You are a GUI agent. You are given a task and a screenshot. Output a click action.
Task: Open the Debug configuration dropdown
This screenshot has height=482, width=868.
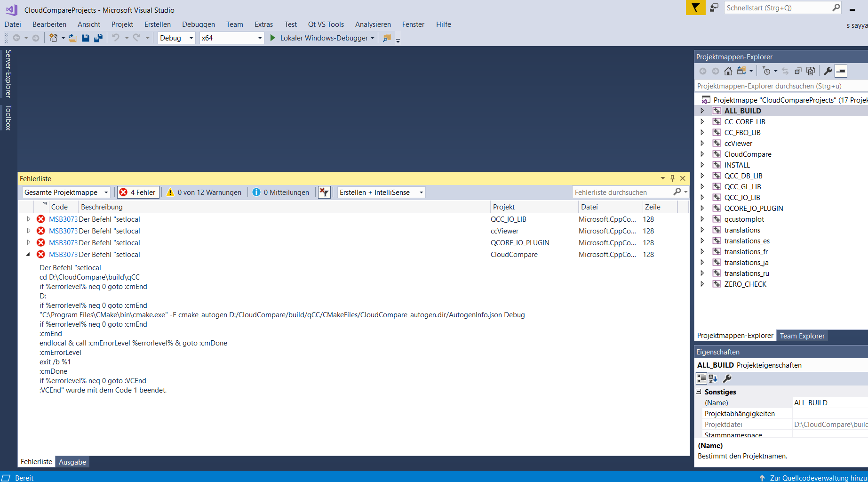[x=176, y=38]
